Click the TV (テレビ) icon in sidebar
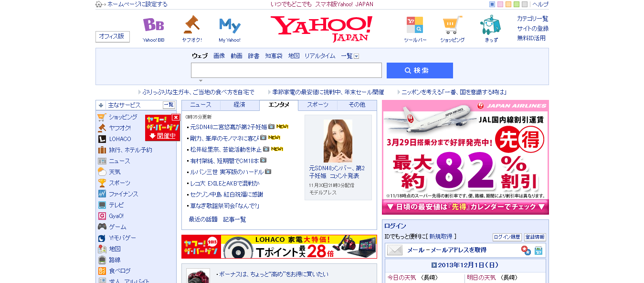This screenshot has height=283, width=644. 102,205
